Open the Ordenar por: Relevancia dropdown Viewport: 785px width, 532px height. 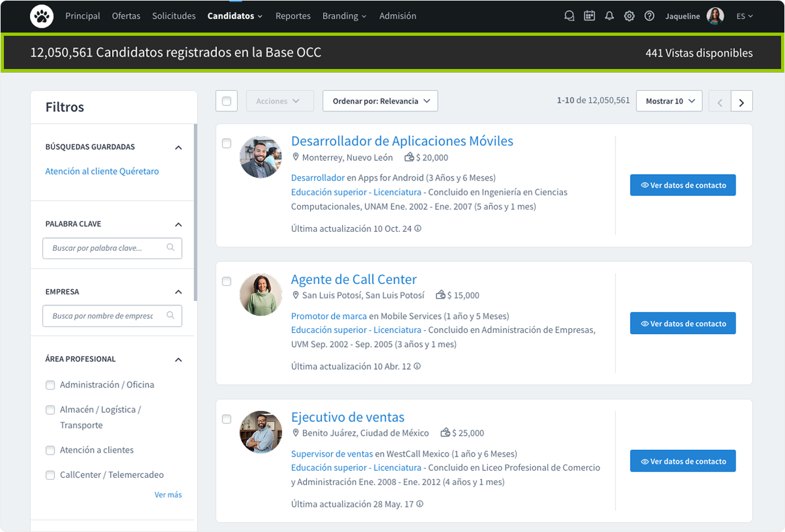[380, 101]
